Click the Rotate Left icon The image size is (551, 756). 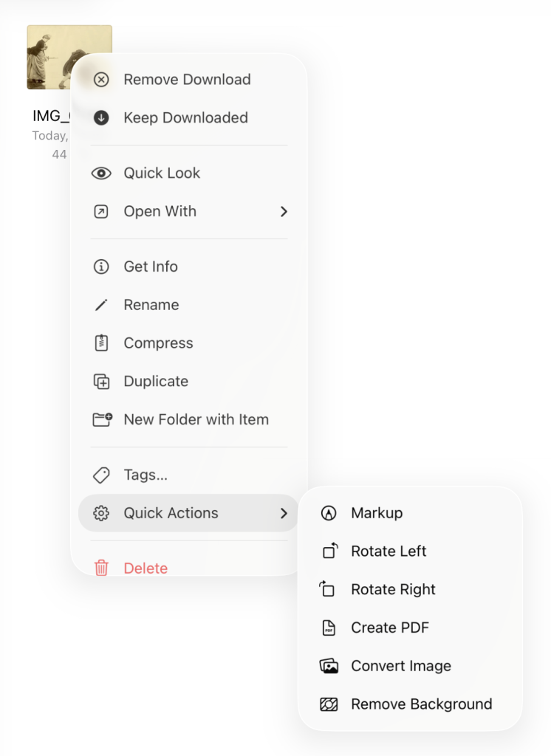point(329,551)
